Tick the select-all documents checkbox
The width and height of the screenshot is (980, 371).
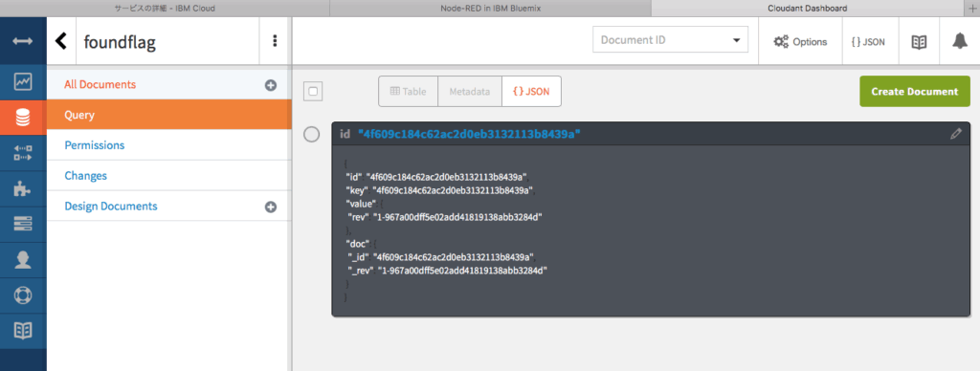[x=313, y=91]
